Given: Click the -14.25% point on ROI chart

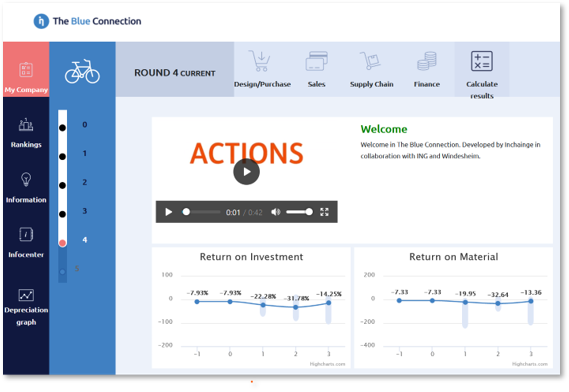Looking at the screenshot, I should (328, 303).
